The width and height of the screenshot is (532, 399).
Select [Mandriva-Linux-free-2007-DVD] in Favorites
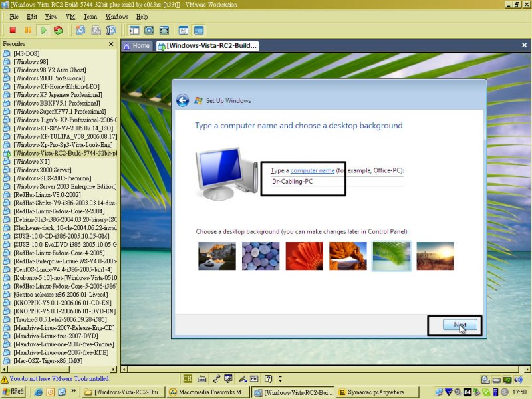point(56,336)
